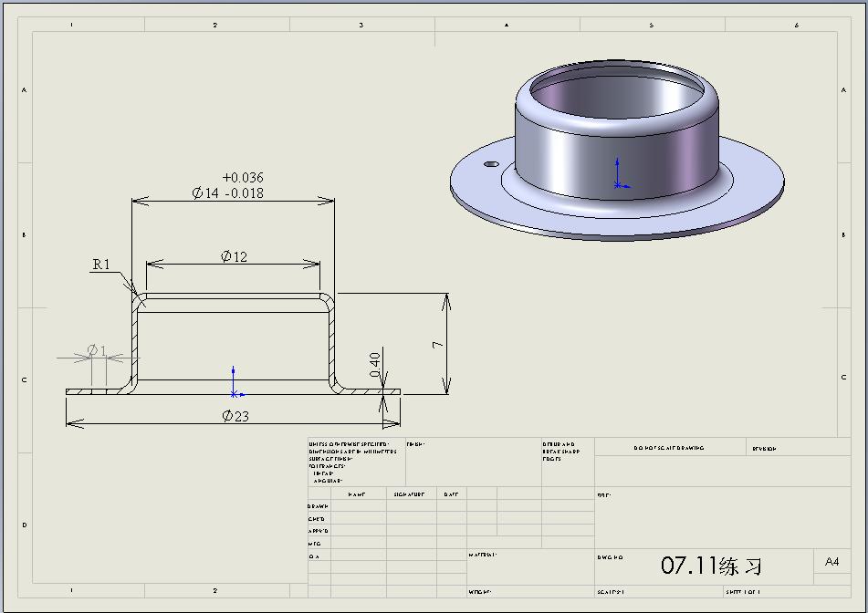
Task: Click the DEBUR AND BREAK SHARP EDGES note
Action: (560, 452)
